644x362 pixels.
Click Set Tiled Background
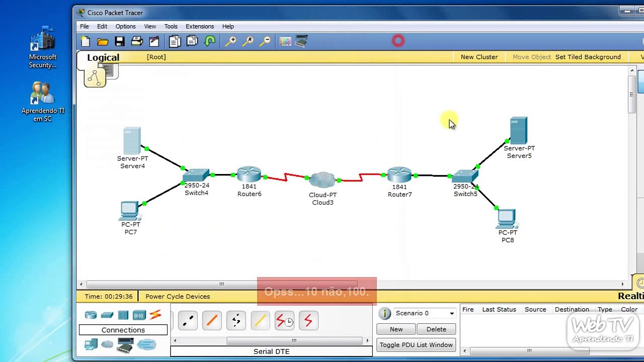588,57
